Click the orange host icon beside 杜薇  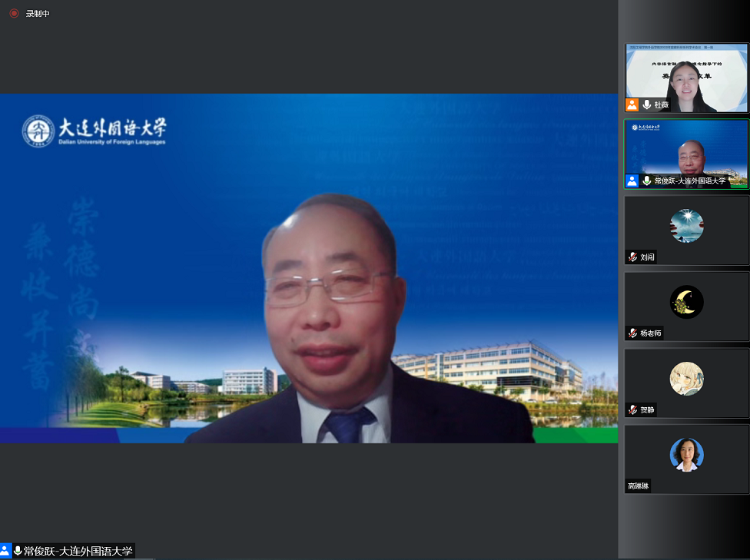[x=632, y=104]
